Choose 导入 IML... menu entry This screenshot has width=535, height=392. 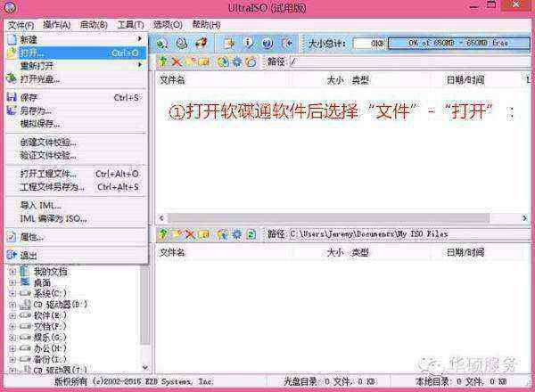pyautogui.click(x=76, y=206)
